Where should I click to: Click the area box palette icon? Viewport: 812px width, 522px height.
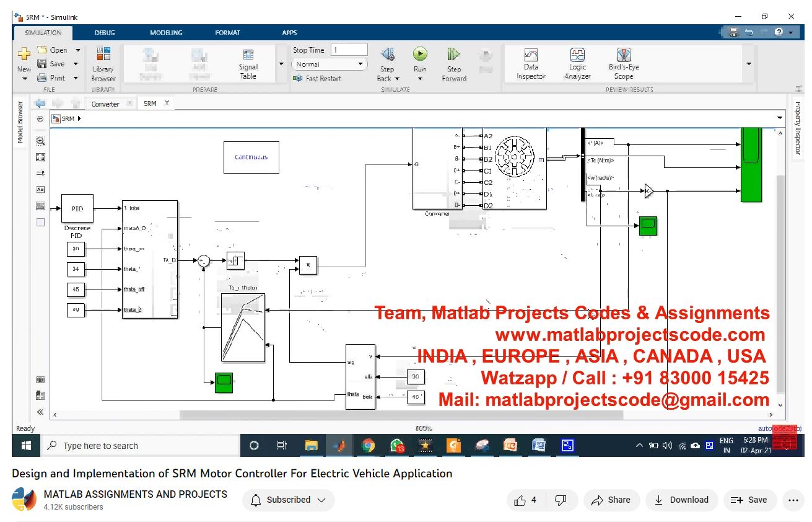pos(40,222)
